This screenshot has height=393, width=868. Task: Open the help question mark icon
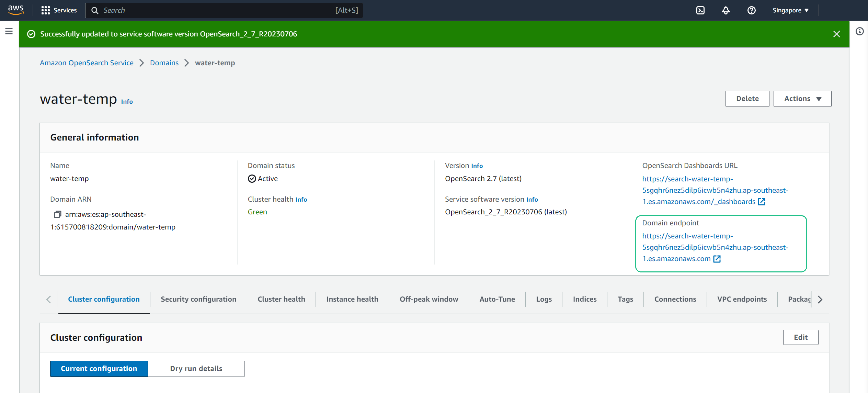tap(751, 10)
